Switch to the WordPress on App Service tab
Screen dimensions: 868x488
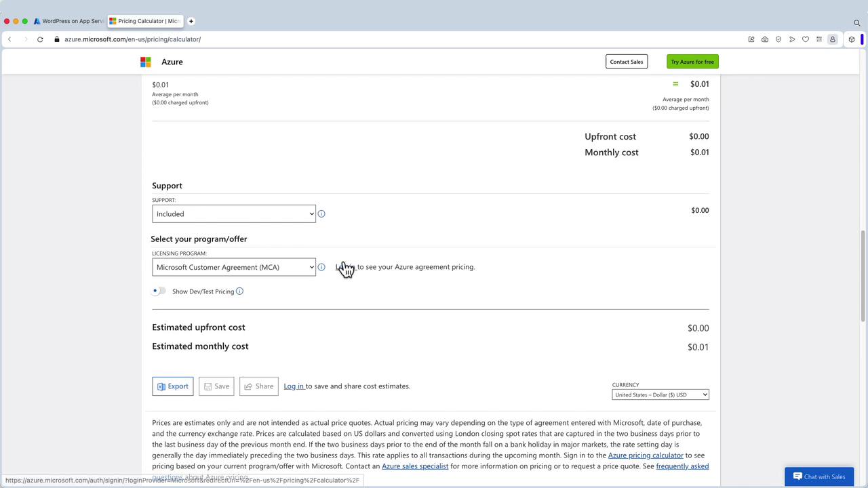pos(69,21)
